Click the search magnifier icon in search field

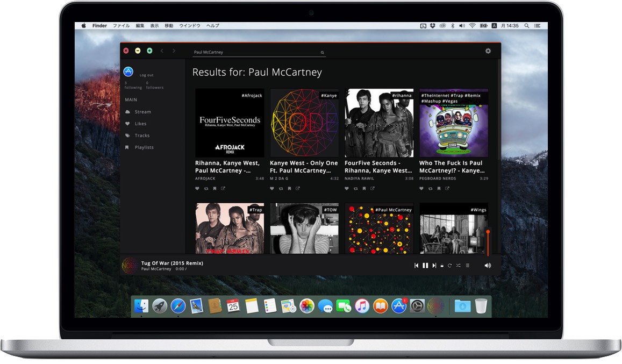pos(322,52)
